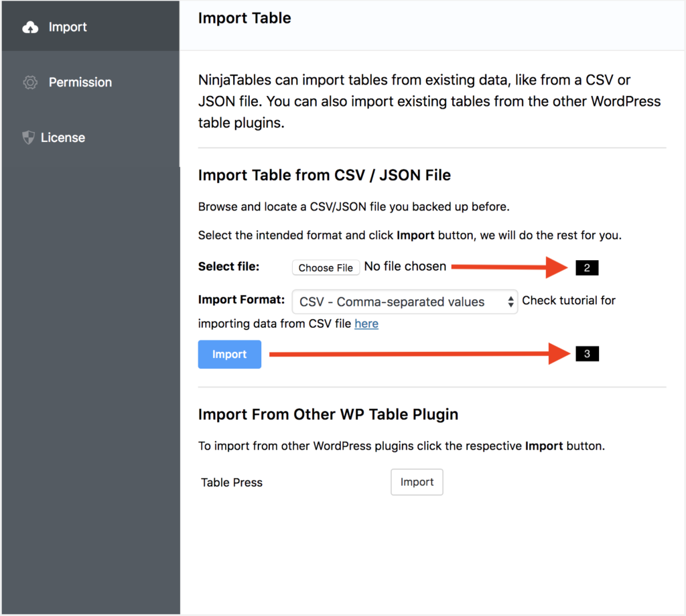Click the blue Import button

[230, 354]
